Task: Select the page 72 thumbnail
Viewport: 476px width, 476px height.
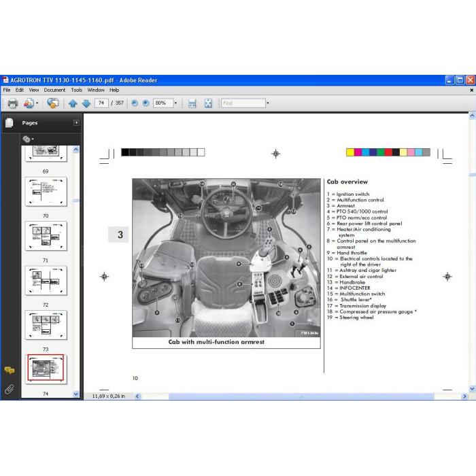Action: (x=46, y=280)
